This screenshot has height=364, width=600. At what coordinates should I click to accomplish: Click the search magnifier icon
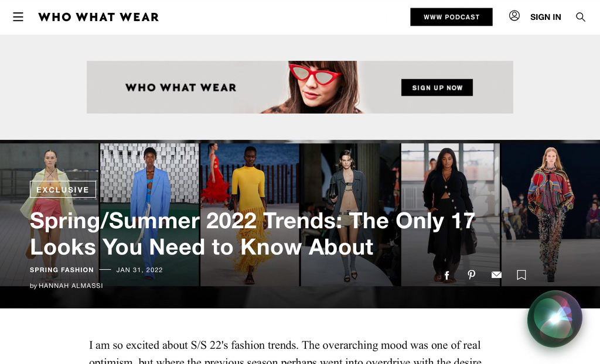(581, 17)
